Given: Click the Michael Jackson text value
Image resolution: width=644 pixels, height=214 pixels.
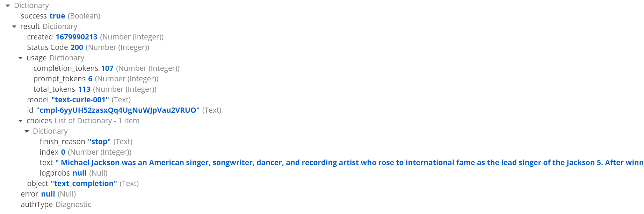Looking at the screenshot, I should point(349,163).
